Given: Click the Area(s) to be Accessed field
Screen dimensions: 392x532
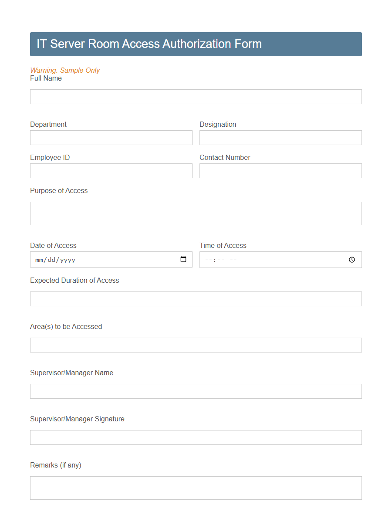Looking at the screenshot, I should point(196,345).
